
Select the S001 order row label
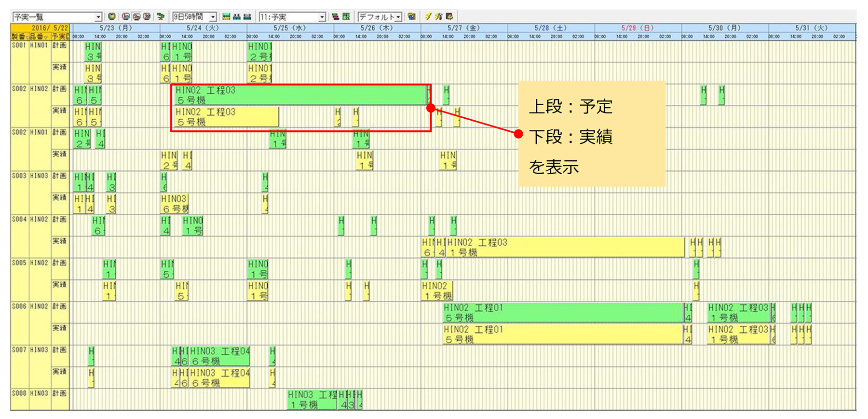tap(19, 45)
